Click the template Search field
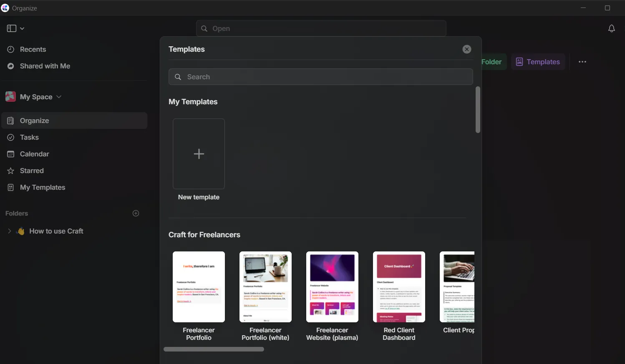This screenshot has height=364, width=625. click(x=320, y=77)
